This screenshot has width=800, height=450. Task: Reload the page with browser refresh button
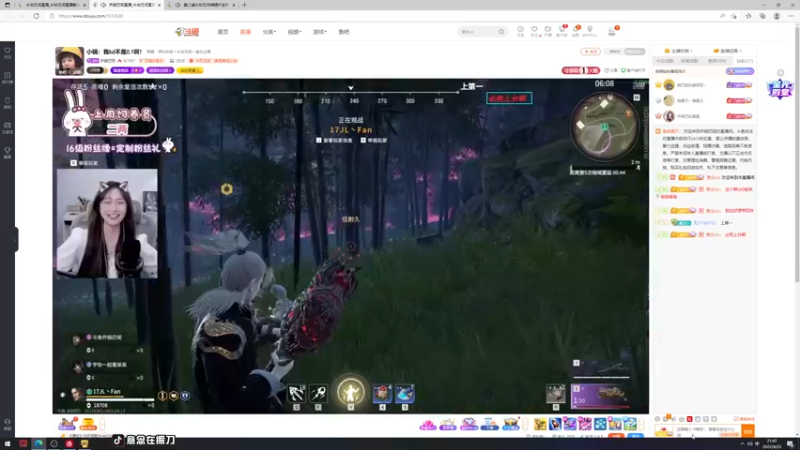pyautogui.click(x=36, y=16)
